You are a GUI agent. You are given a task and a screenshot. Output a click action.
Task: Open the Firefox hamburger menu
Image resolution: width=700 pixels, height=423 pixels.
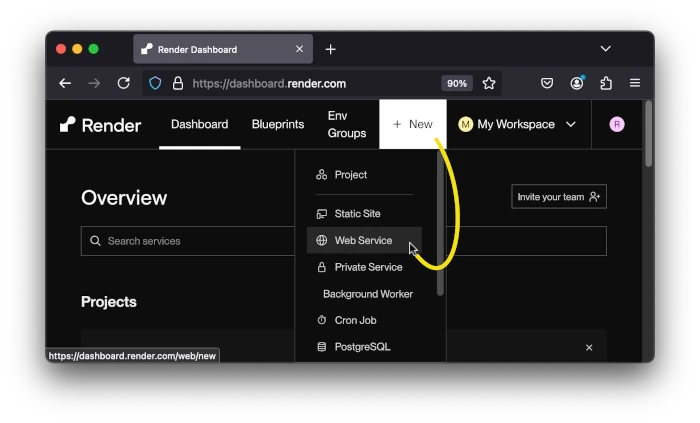click(635, 83)
